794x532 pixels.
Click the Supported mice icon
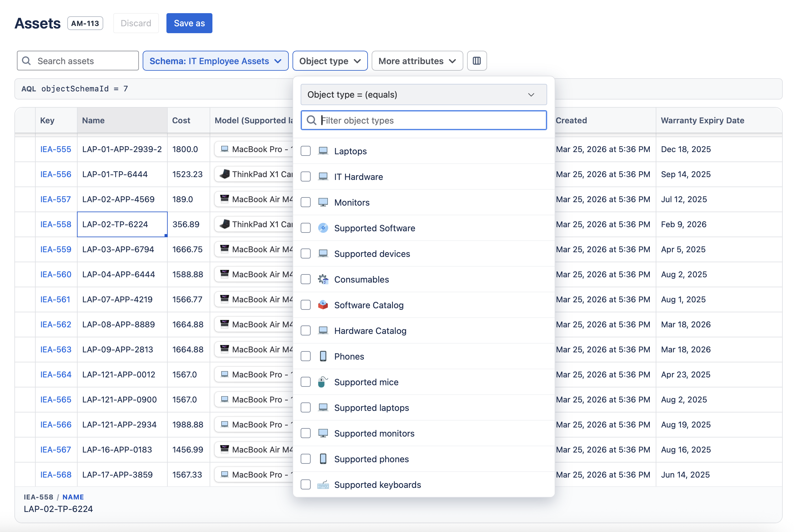(323, 382)
